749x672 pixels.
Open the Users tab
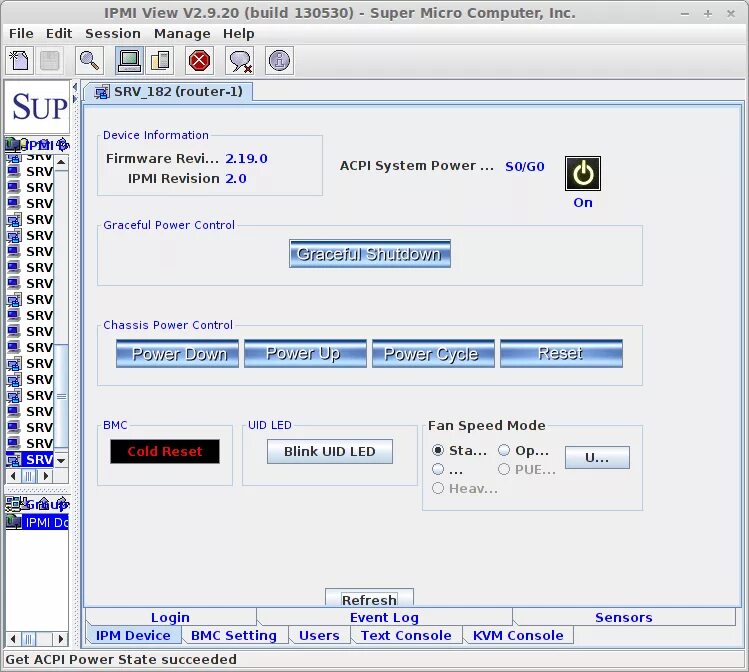tap(319, 635)
